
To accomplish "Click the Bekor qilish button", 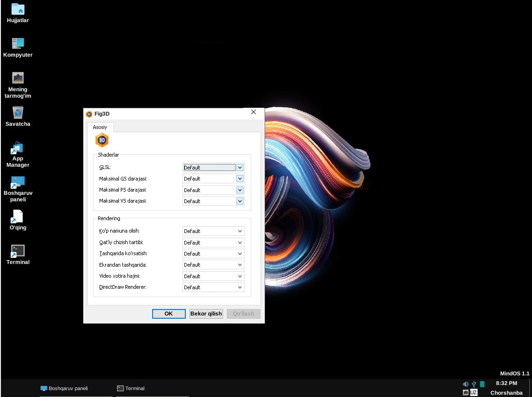I will (206, 314).
